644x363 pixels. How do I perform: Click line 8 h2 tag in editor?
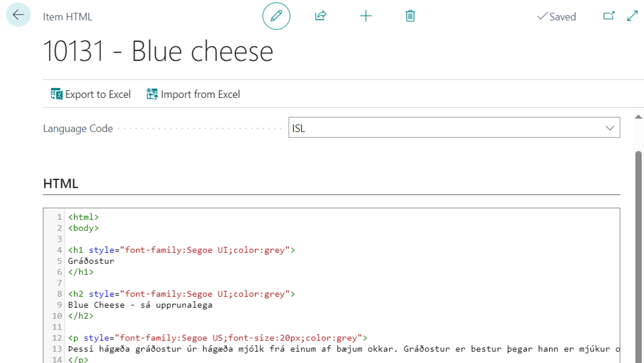point(76,294)
